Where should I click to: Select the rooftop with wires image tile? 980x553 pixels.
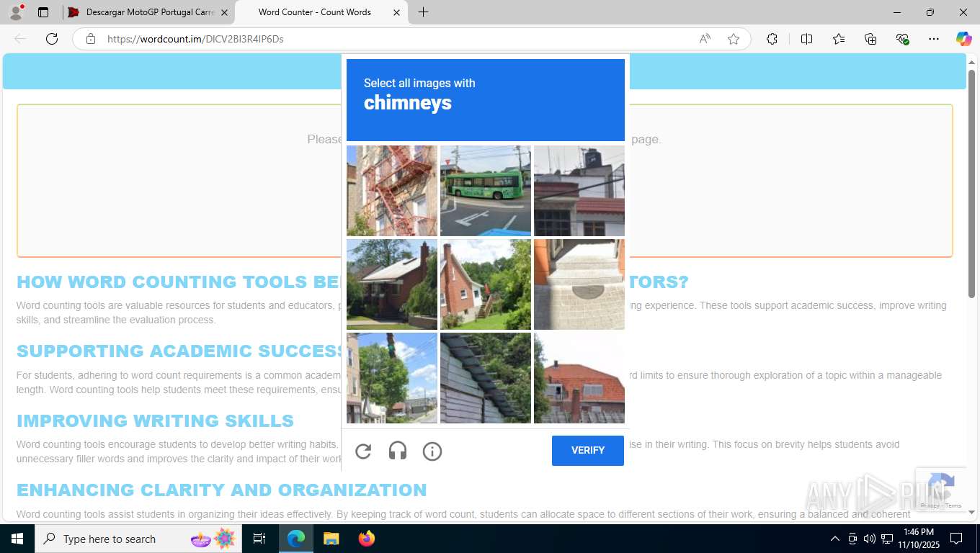click(x=579, y=191)
